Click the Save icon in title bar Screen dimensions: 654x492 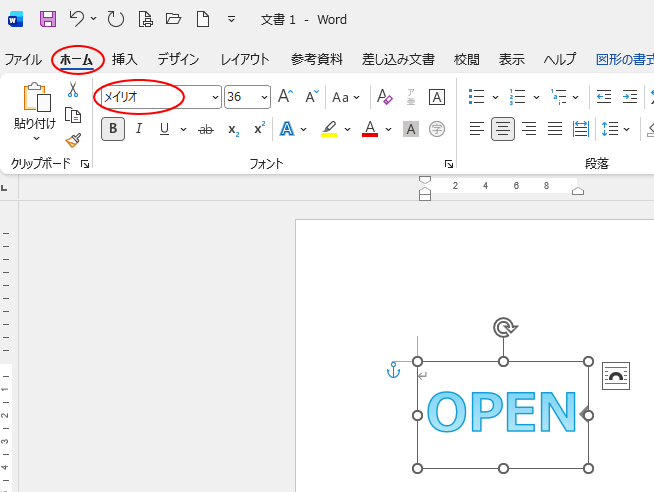48,19
